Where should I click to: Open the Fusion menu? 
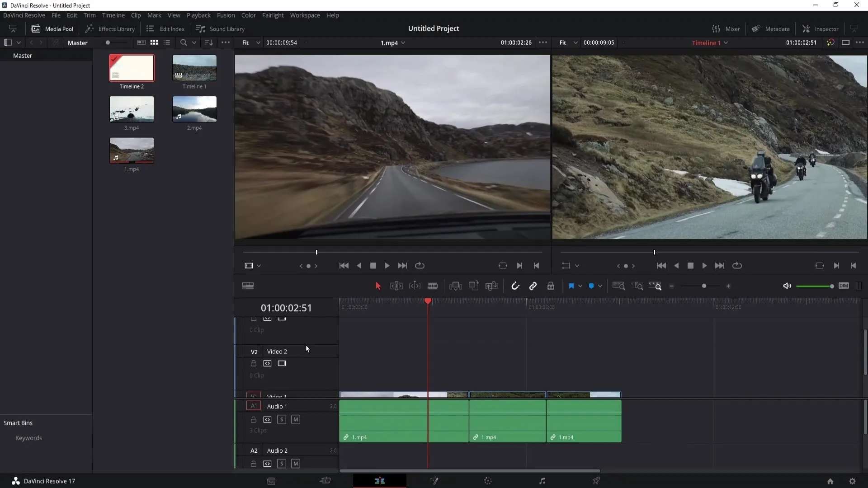coord(225,15)
